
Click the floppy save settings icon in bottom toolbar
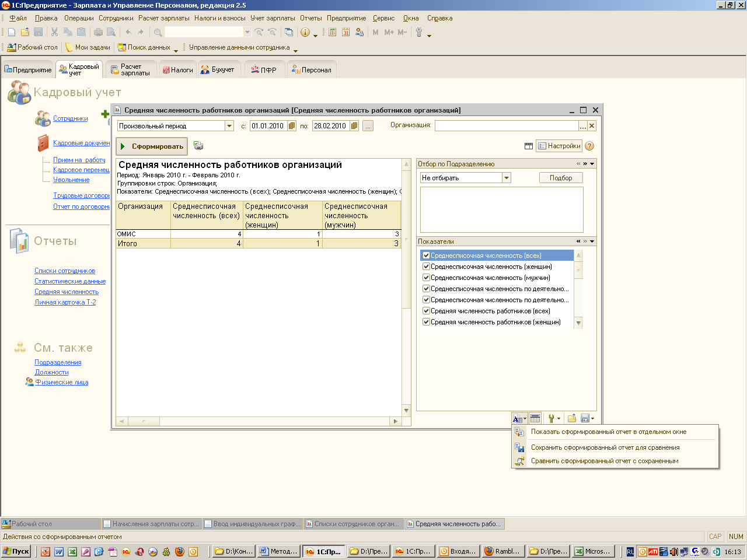click(x=585, y=418)
